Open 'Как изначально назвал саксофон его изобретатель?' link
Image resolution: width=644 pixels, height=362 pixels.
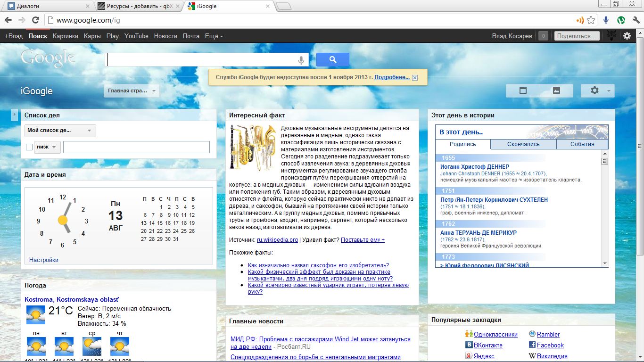[x=318, y=265]
